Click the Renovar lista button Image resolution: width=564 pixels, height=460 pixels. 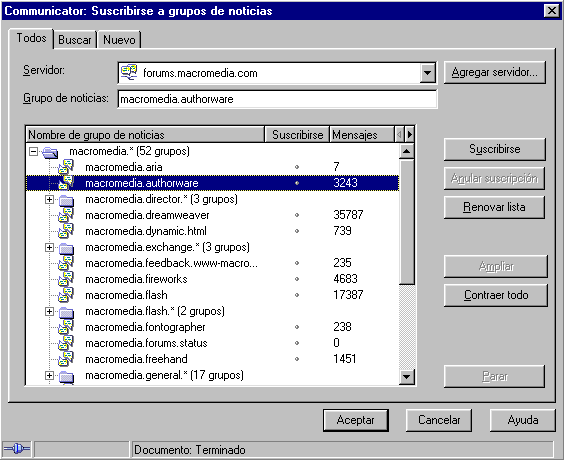pyautogui.click(x=495, y=207)
